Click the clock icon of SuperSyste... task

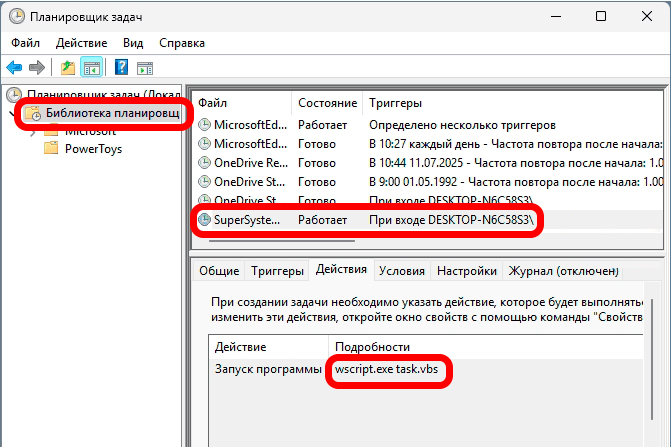205,219
